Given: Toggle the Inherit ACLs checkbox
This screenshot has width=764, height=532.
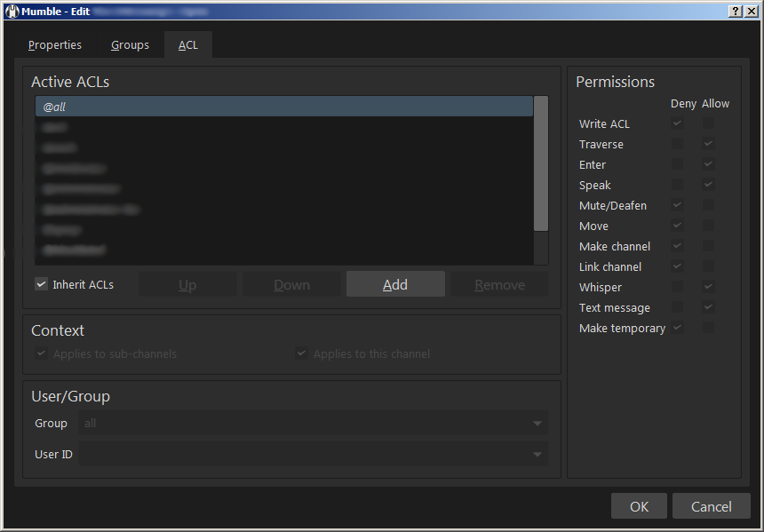Looking at the screenshot, I should coord(42,284).
